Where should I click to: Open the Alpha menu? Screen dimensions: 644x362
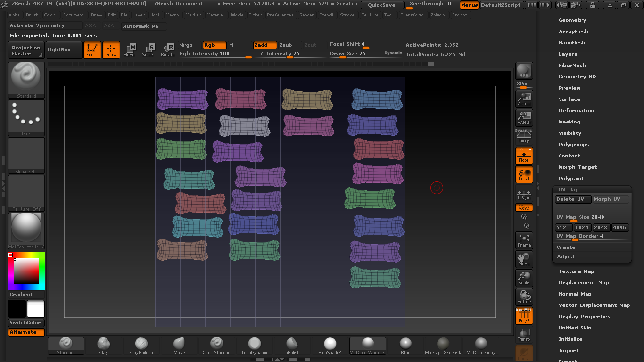tap(15, 15)
